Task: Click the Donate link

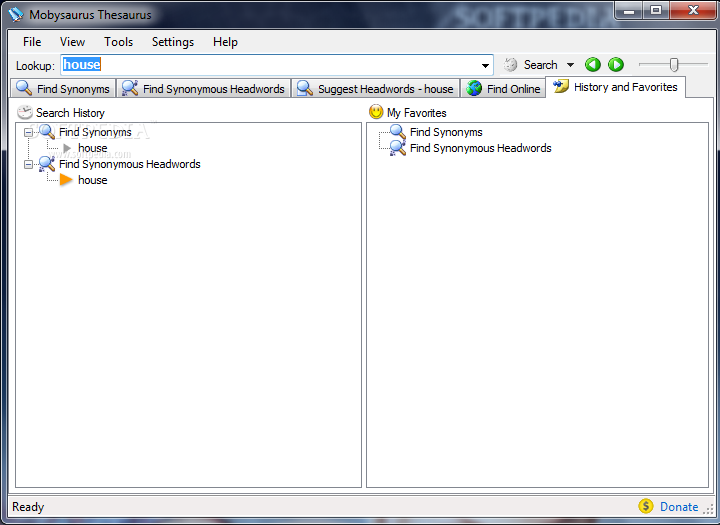Action: click(679, 507)
